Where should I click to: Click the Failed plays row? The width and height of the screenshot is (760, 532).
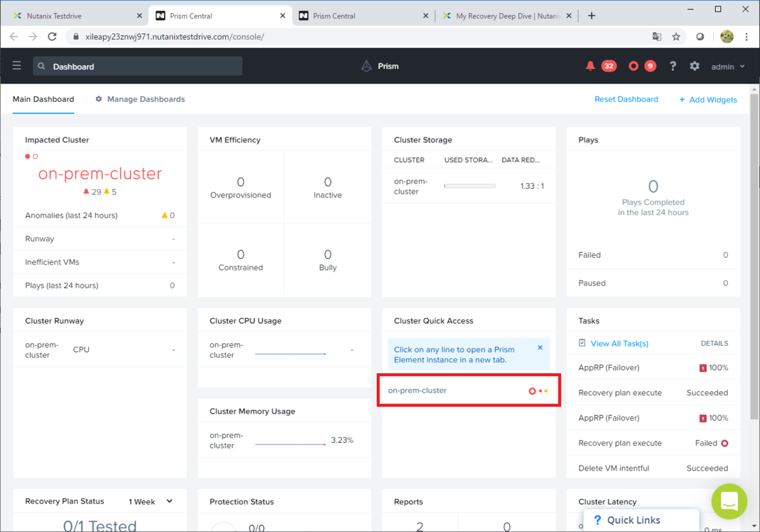coord(653,255)
